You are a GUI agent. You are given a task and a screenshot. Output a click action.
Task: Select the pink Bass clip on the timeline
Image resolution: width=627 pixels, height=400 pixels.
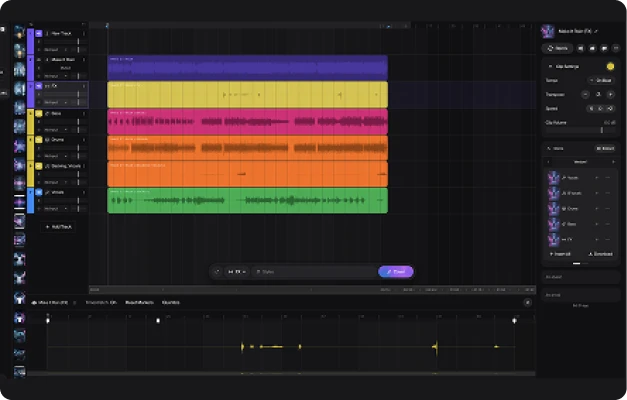[x=248, y=122]
